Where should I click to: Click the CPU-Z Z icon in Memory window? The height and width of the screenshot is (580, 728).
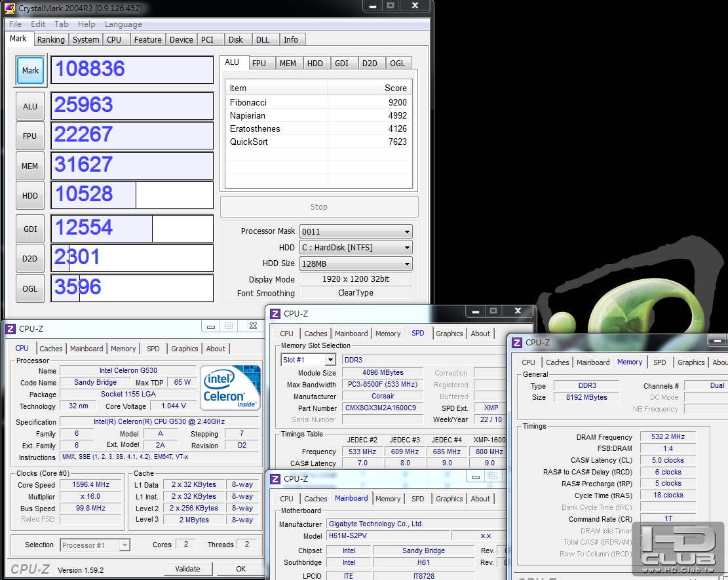[x=517, y=343]
